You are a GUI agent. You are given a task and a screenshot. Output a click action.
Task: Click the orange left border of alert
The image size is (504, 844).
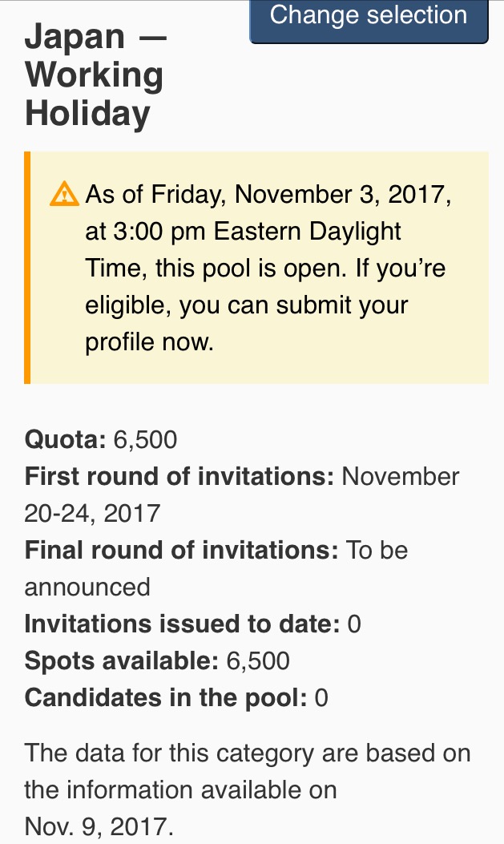coord(27,268)
